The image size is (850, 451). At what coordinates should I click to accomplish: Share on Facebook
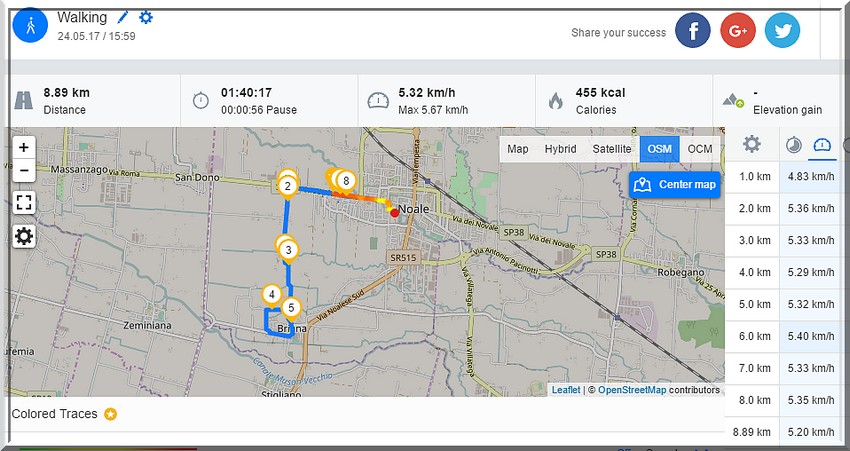tap(693, 30)
